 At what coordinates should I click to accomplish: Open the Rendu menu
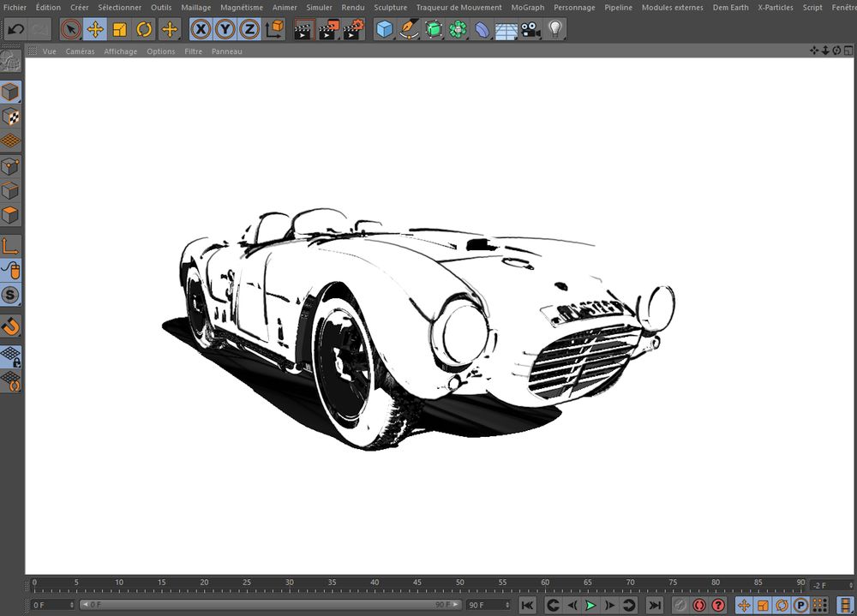352,7
